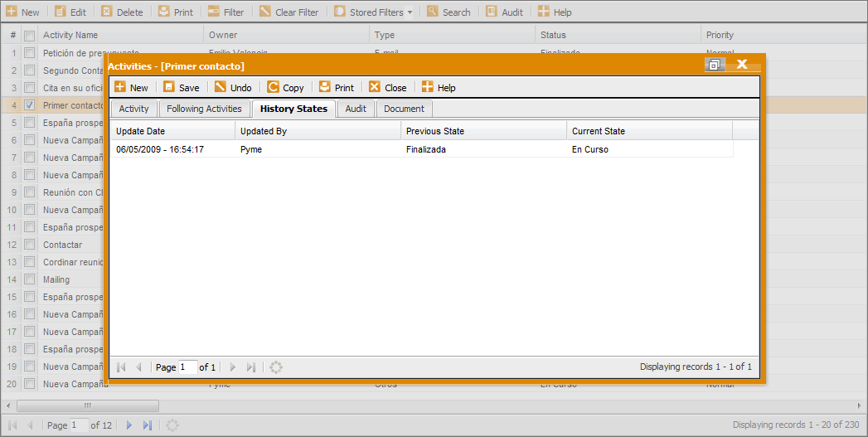This screenshot has height=437, width=868.
Task: Click the Undo icon in dialog toolbar
Action: coord(221,87)
